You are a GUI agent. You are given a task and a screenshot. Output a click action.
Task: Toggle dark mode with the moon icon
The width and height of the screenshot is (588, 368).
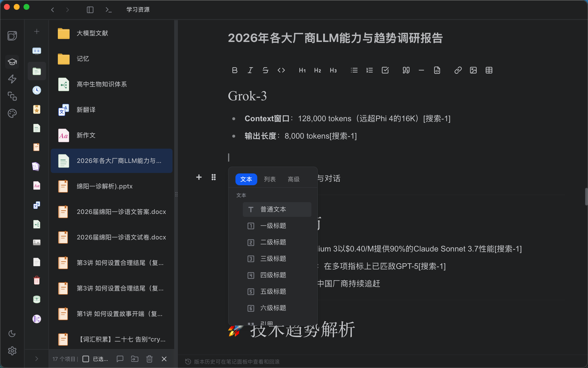click(x=12, y=334)
